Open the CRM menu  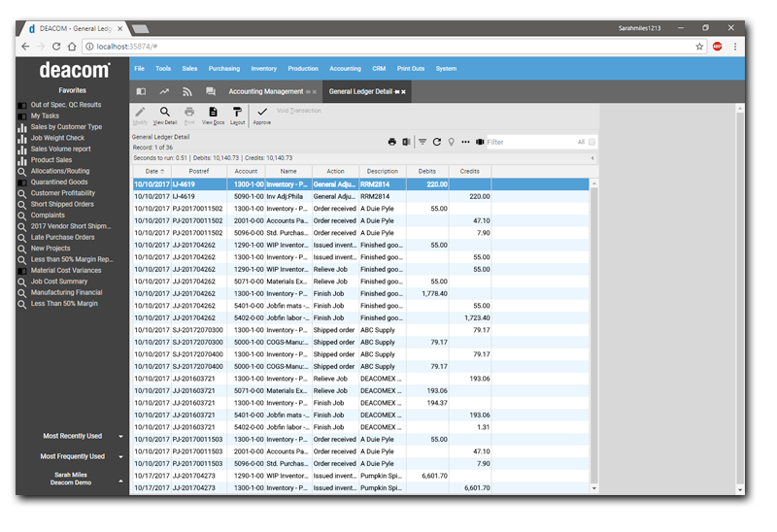379,69
